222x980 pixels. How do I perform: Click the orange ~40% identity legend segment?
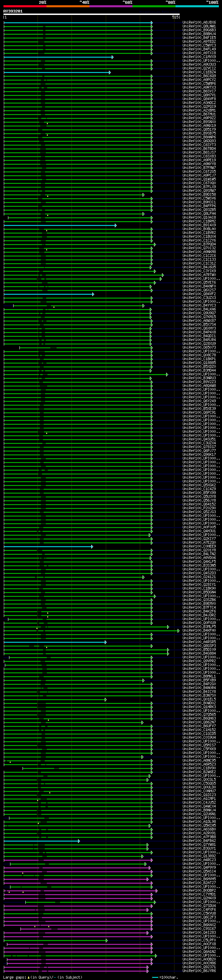coord(68,6)
